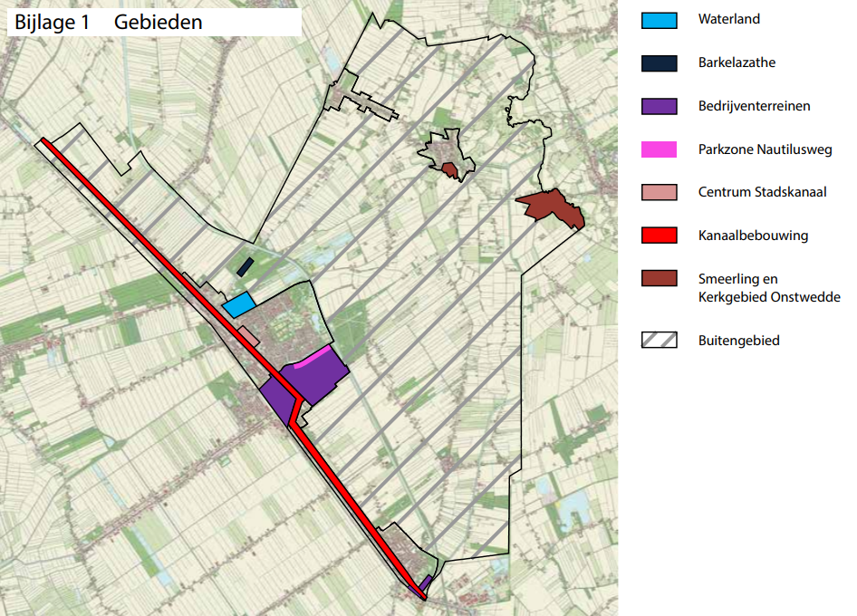Click the Bedrijventerreinen purple legend swatch
Image resolution: width=857 pixels, height=616 pixels.
click(660, 106)
